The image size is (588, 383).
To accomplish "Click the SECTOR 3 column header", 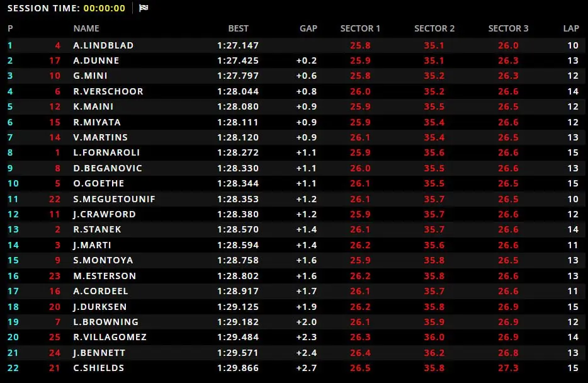I will pyautogui.click(x=508, y=28).
